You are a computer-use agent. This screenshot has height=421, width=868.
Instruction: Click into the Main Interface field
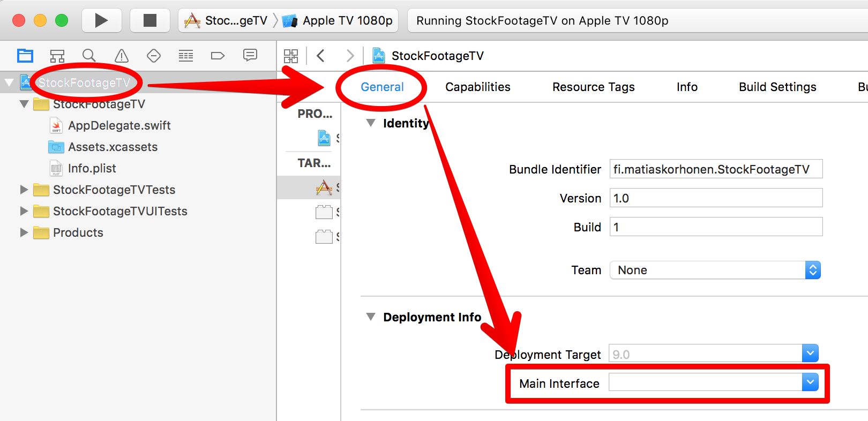705,382
